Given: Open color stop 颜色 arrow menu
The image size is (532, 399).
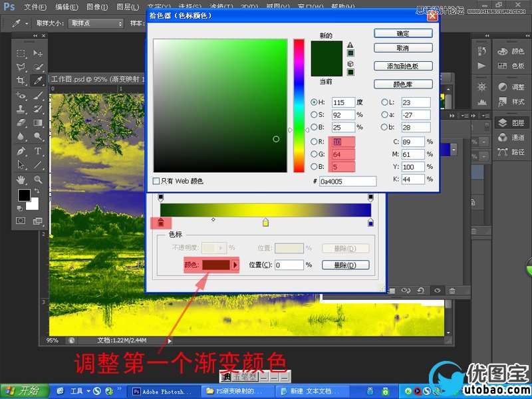Looking at the screenshot, I should [235, 265].
